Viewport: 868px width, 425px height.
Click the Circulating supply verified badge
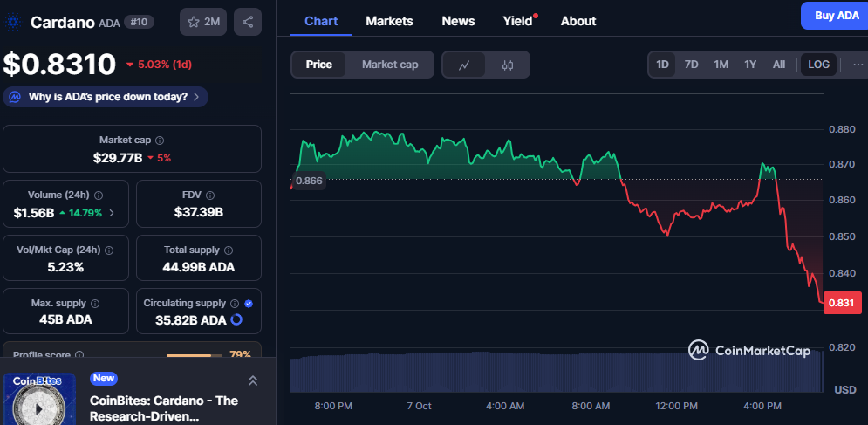click(x=249, y=304)
